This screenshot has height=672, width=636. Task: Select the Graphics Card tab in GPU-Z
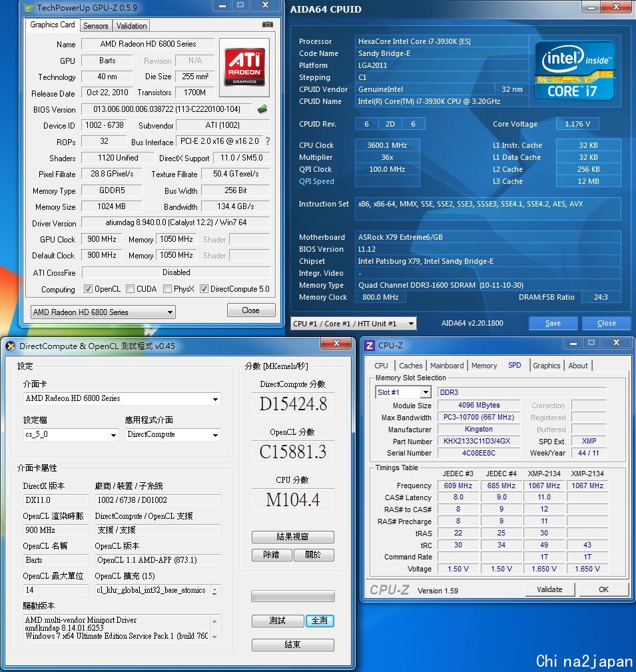[x=53, y=25]
